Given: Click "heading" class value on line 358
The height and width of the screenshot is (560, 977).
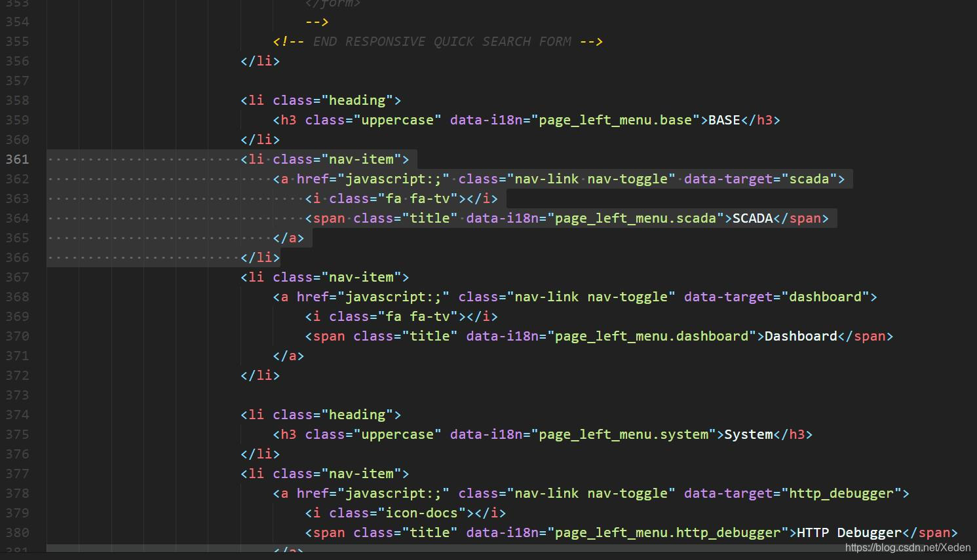Looking at the screenshot, I should coord(357,100).
